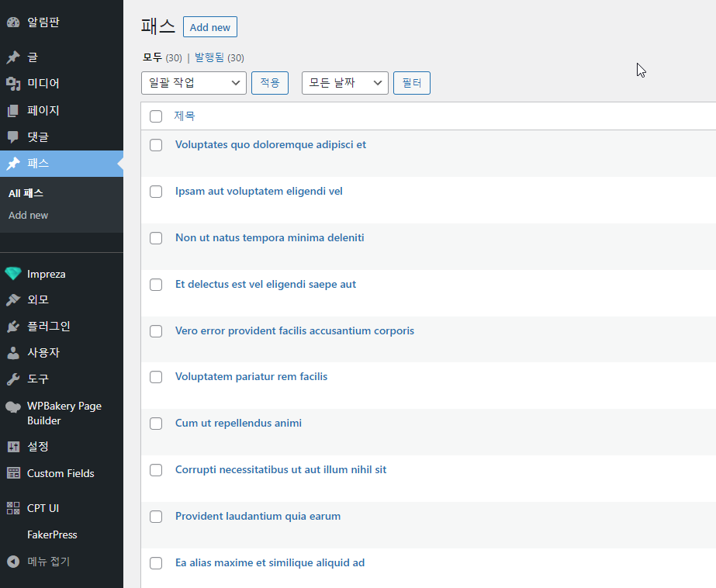Viewport: 716px width, 588px height.
Task: Open post Corrupti necessitatibus ut aut illum nihil sit
Action: pos(281,470)
